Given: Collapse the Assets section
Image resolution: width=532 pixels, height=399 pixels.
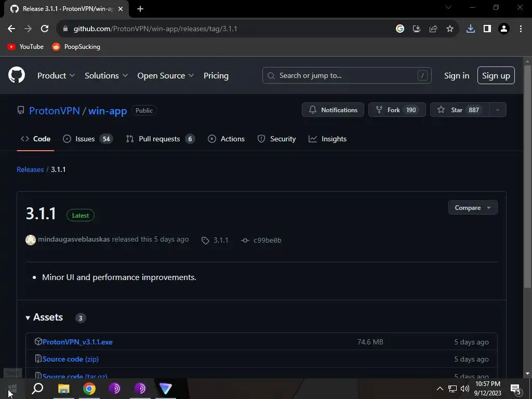Looking at the screenshot, I should pos(45,317).
